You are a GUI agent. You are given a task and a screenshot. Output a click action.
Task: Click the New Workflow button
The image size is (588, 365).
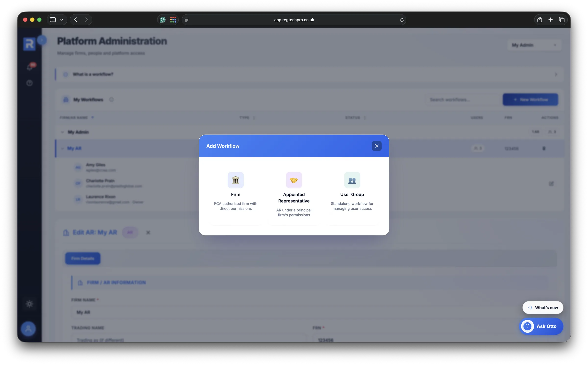coord(530,100)
